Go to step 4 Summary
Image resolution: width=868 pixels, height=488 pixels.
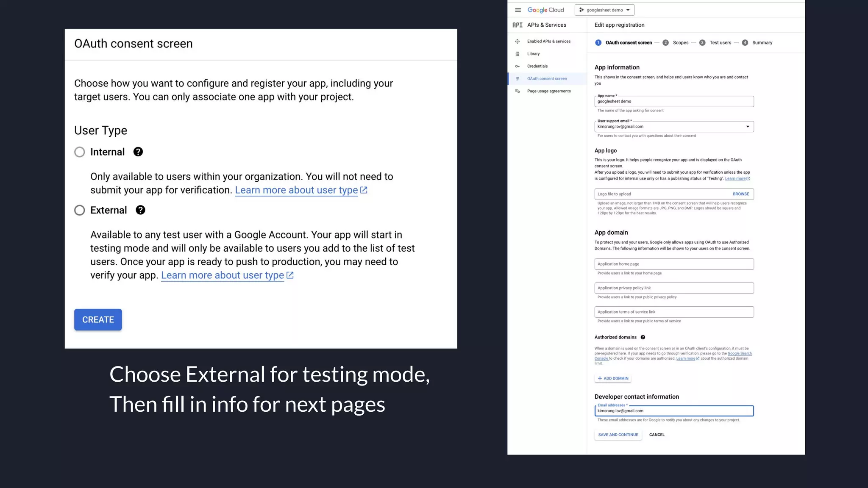(757, 43)
